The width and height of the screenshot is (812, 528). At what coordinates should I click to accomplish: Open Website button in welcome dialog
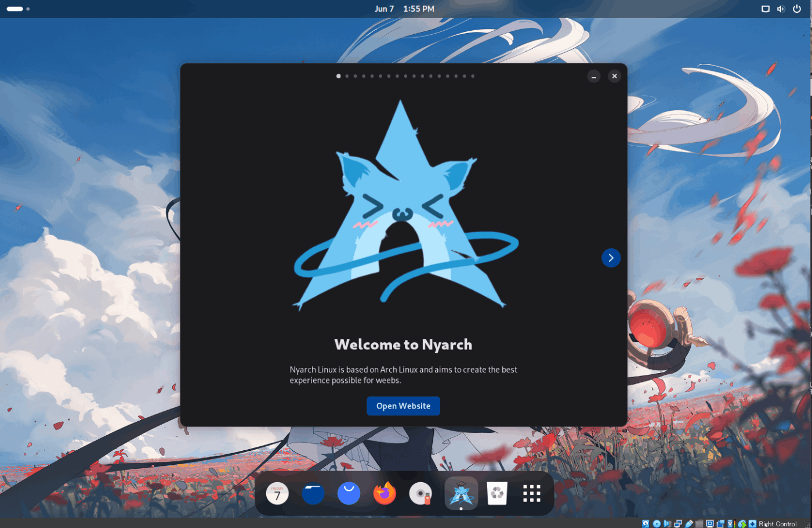[403, 406]
